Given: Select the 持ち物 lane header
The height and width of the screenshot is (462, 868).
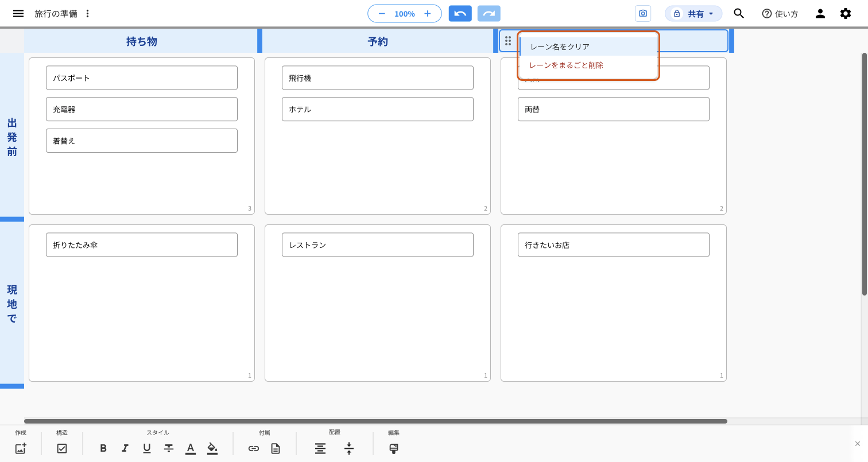Looking at the screenshot, I should 141,41.
